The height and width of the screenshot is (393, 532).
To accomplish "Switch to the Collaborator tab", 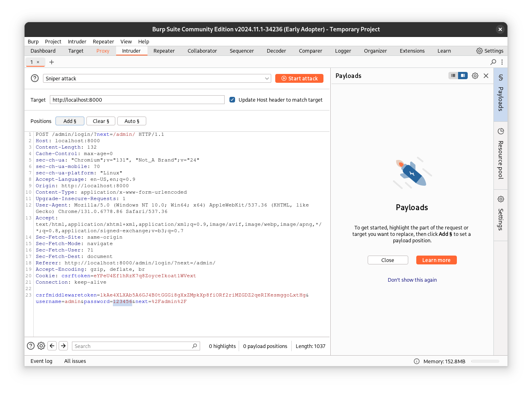I will click(202, 51).
